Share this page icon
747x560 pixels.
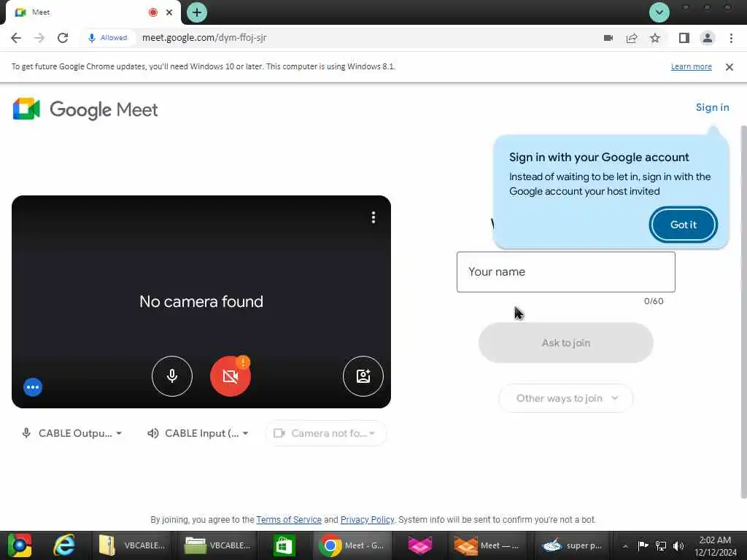tap(632, 38)
